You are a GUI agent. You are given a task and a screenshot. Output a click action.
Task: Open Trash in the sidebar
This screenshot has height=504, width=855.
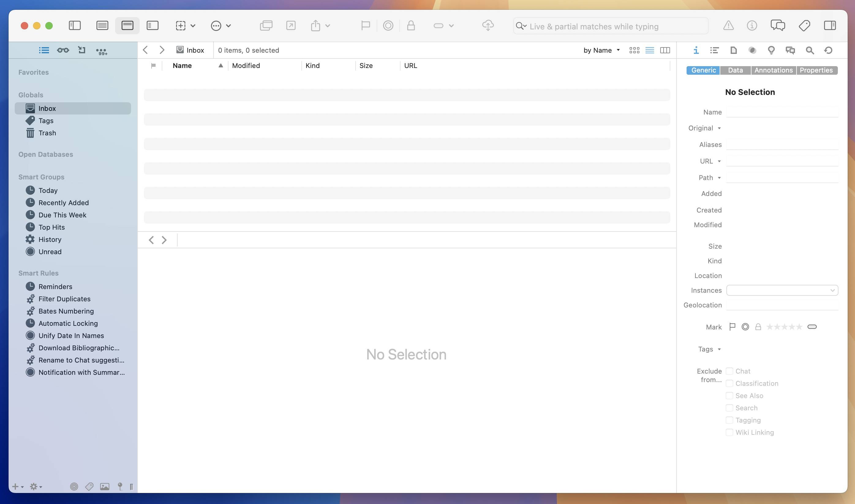47,133
